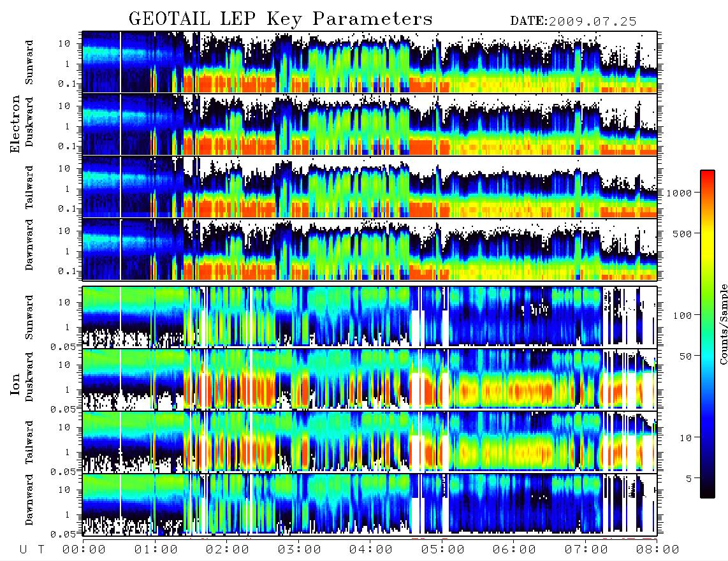
Task: Click the 50 color scale label
Action: tap(685, 356)
